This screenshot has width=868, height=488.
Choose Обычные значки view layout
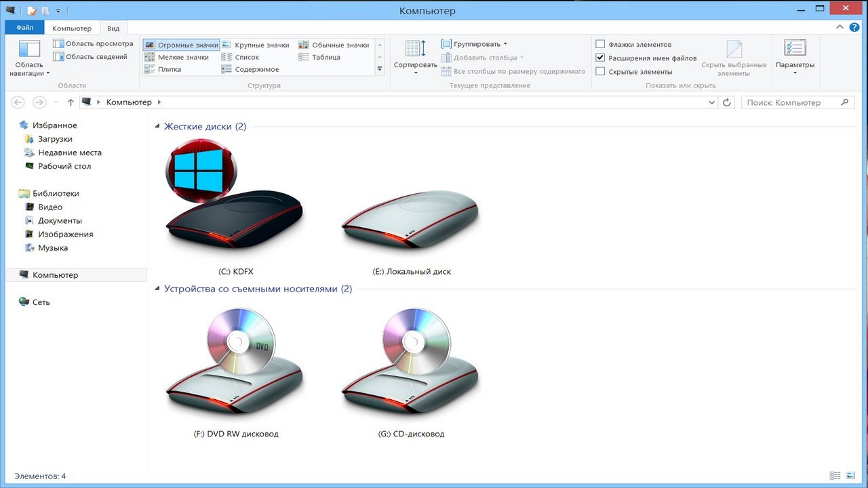pos(334,45)
